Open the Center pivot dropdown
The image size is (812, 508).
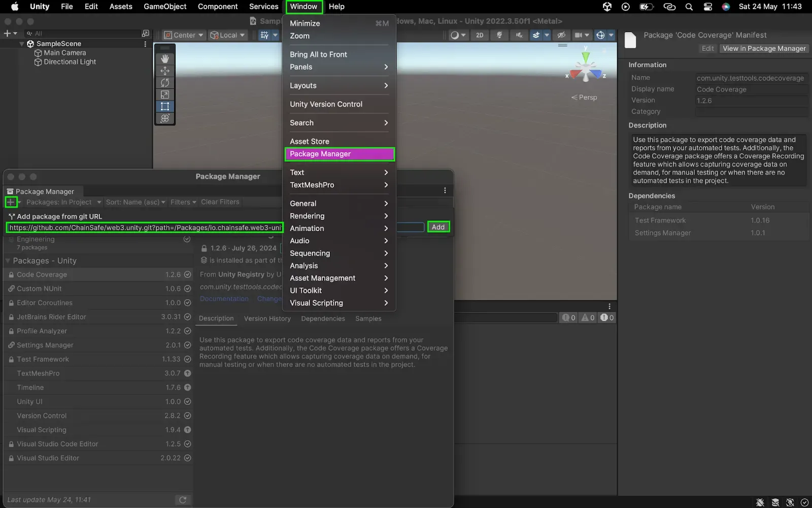tap(184, 35)
